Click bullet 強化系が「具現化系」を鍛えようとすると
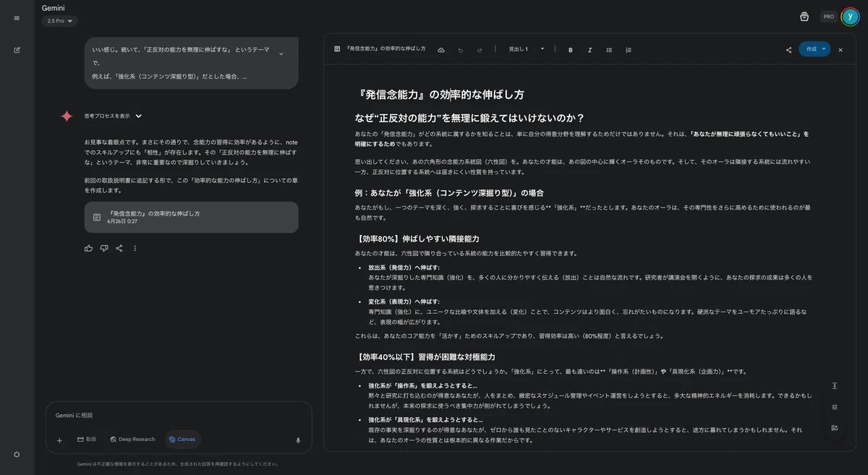 tap(425, 419)
